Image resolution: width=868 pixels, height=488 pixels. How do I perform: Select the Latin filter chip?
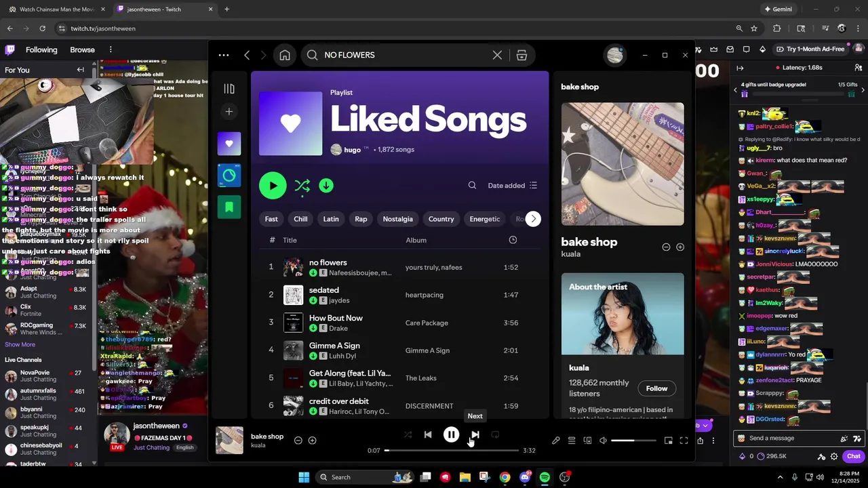tap(331, 219)
